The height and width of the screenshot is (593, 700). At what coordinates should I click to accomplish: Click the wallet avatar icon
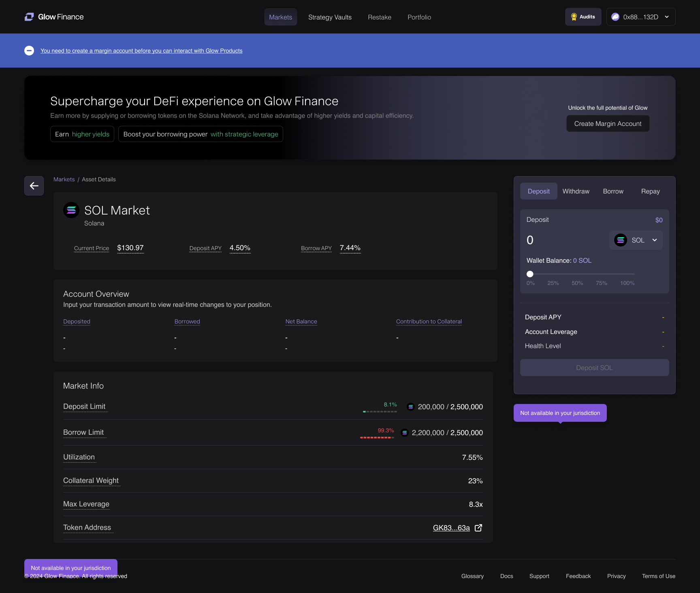tap(615, 17)
